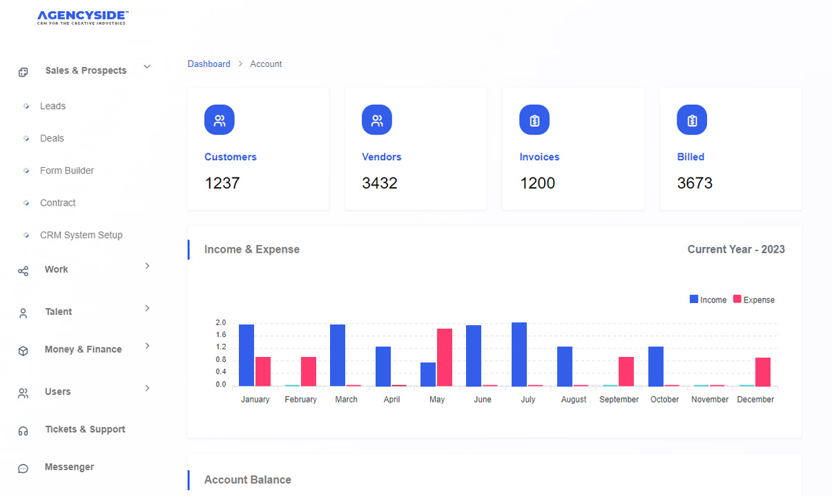This screenshot has height=504, width=832.
Task: Go to the Dashboard breadcrumb link
Action: pos(209,64)
